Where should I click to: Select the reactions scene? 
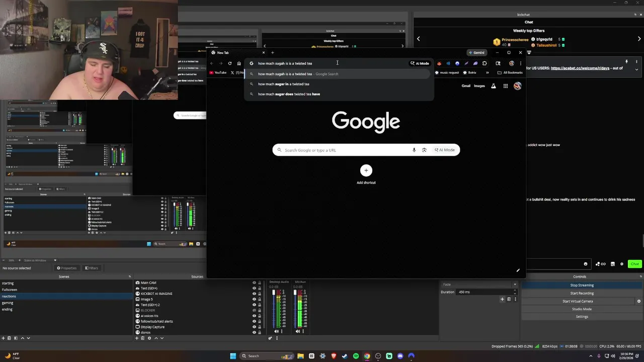click(66, 296)
